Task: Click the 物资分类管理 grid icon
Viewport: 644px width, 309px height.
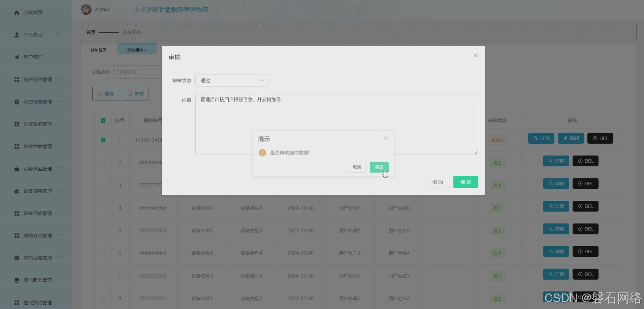Action: [x=17, y=79]
